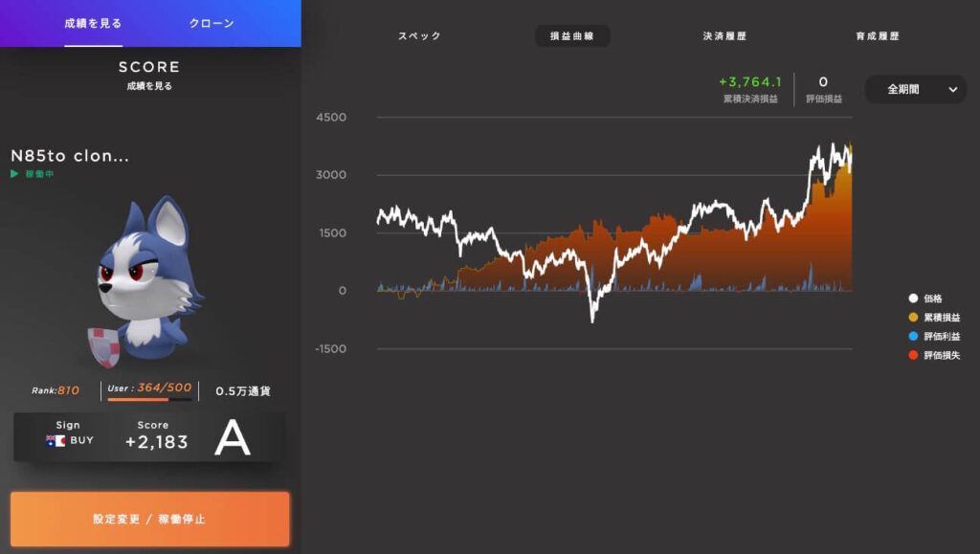Click the +3,764.1 累積決済損益 value
This screenshot has height=554, width=980.
pyautogui.click(x=750, y=82)
